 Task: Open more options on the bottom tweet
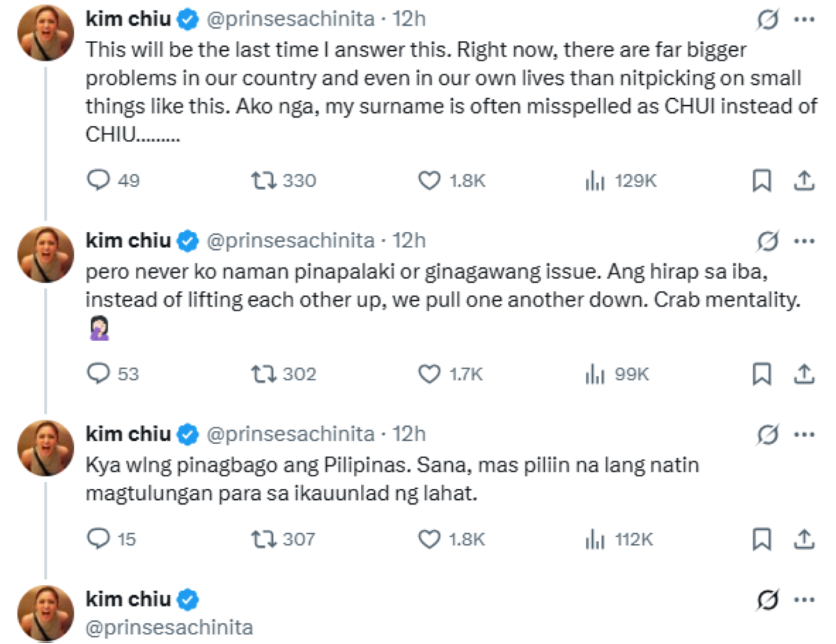[x=804, y=599]
